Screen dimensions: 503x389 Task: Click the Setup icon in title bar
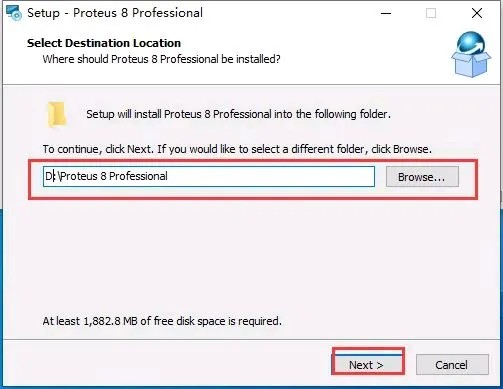point(14,13)
